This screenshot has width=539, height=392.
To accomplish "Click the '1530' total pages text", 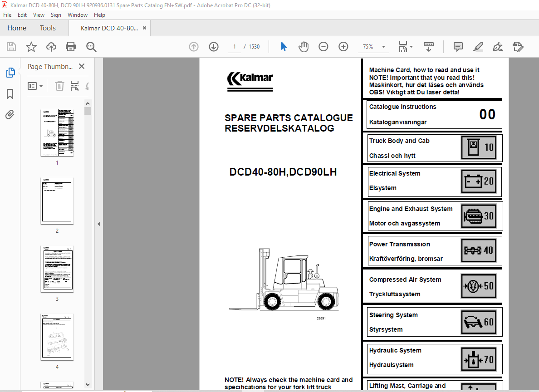I will click(x=254, y=47).
